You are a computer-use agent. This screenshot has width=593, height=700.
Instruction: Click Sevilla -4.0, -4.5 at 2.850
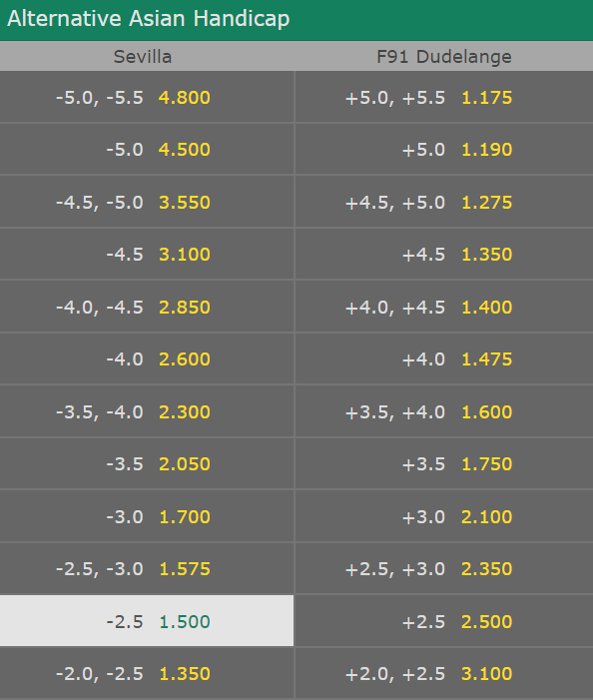(147, 307)
